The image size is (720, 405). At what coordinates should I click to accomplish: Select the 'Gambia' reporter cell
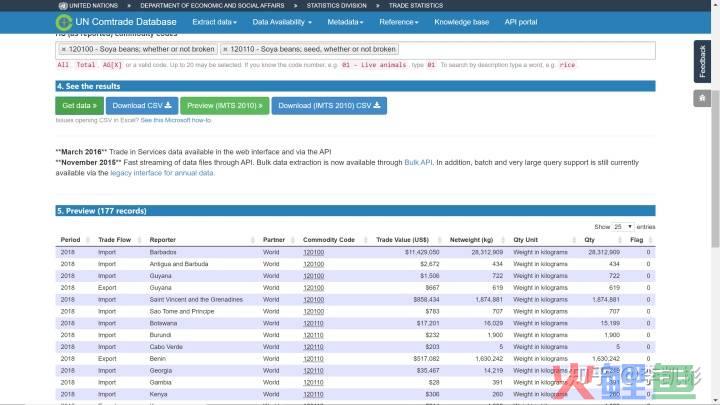click(x=160, y=382)
